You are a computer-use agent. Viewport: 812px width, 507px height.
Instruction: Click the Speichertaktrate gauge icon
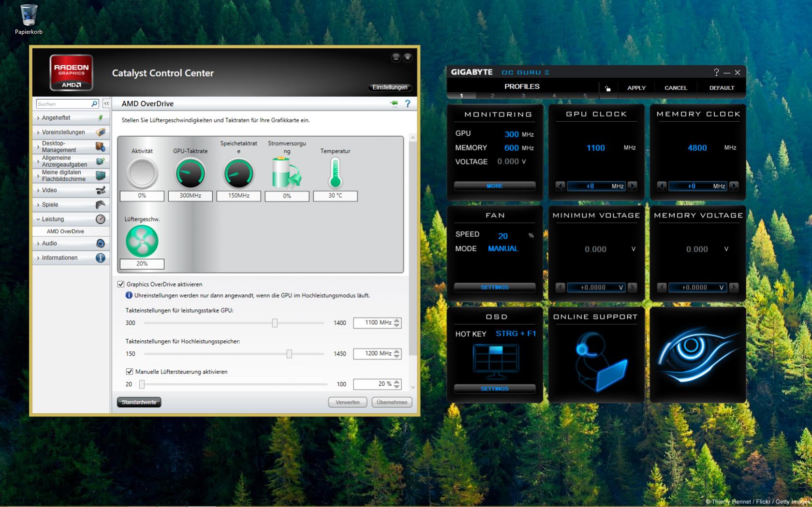click(x=239, y=174)
